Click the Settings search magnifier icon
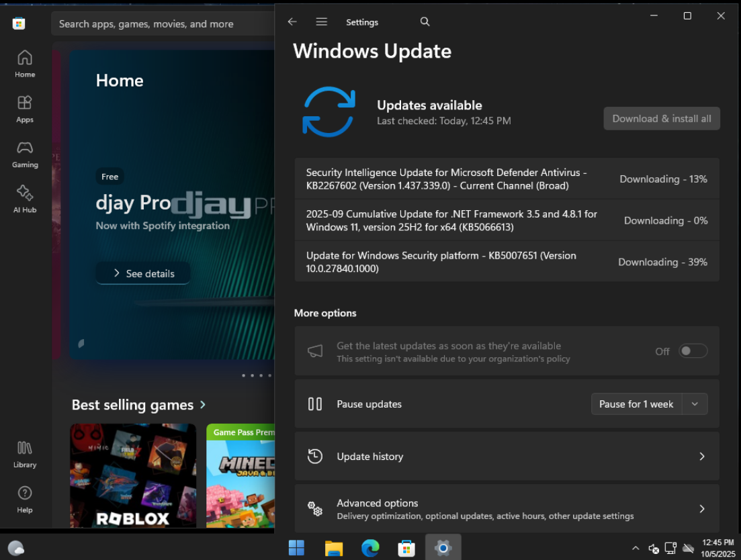Image resolution: width=741 pixels, height=560 pixels. click(x=425, y=21)
